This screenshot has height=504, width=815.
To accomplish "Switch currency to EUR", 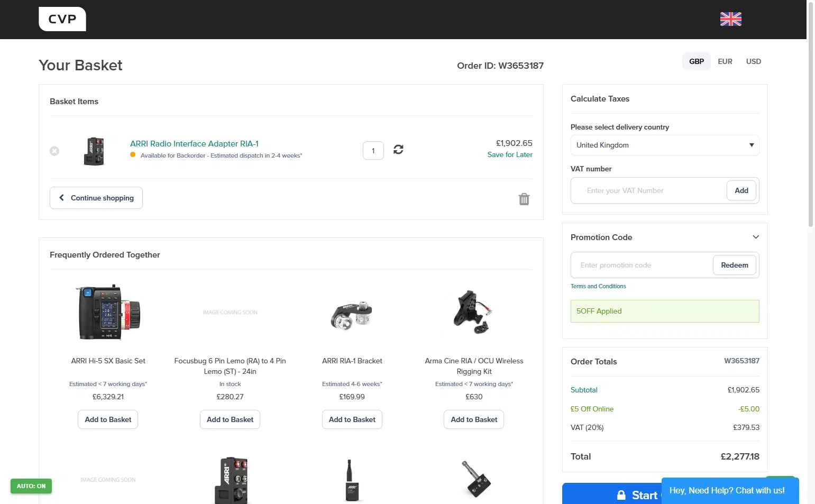I will pos(725,61).
